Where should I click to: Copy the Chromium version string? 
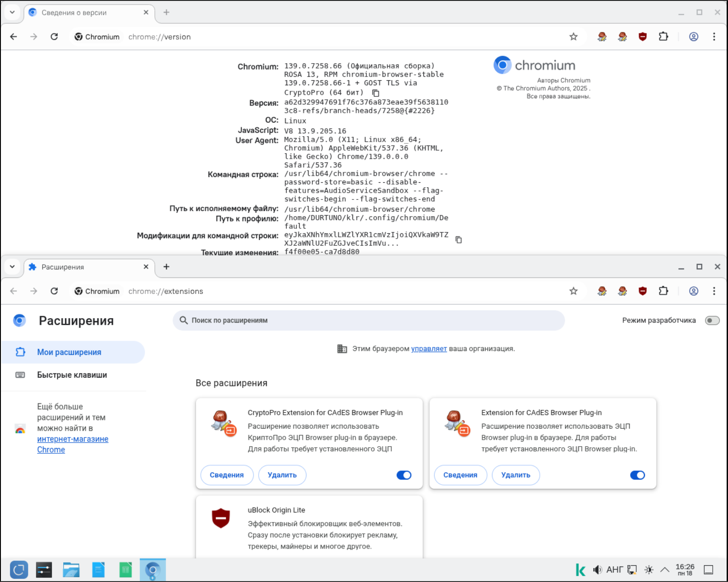(376, 93)
